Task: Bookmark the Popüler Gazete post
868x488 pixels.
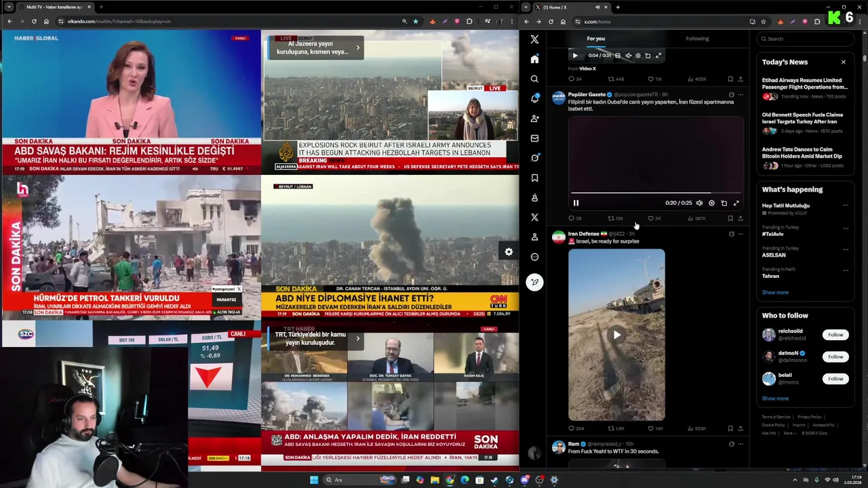Action: click(x=730, y=218)
